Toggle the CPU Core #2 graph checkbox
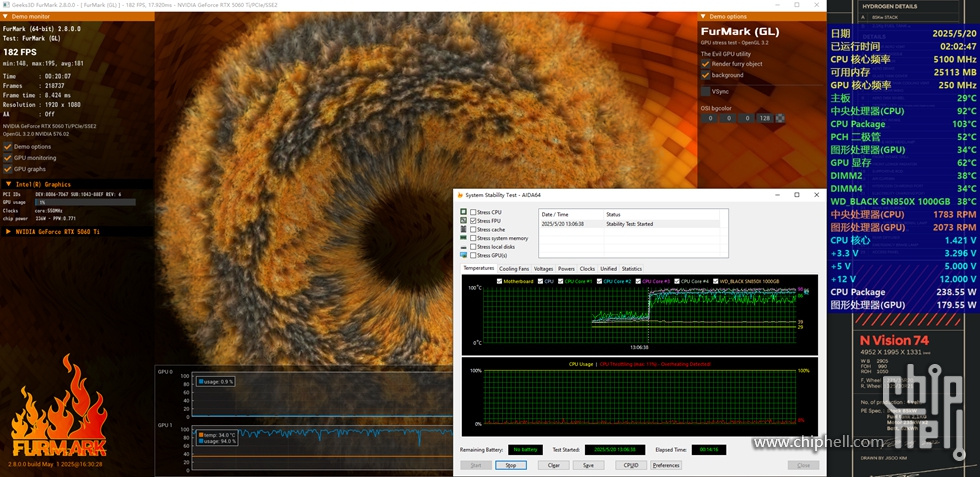 tap(599, 281)
